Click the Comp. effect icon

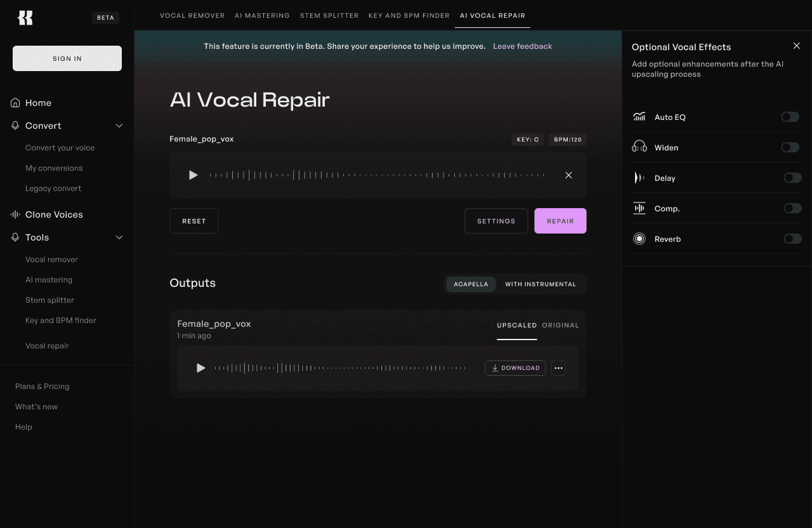point(639,208)
